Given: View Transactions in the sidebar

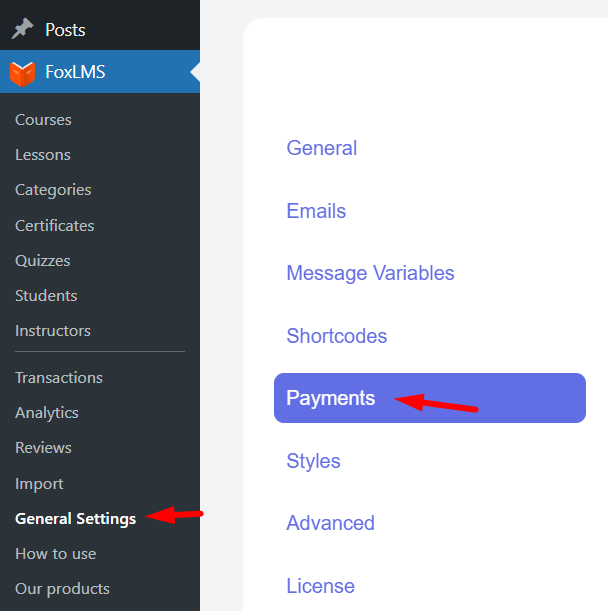Looking at the screenshot, I should pos(59,378).
